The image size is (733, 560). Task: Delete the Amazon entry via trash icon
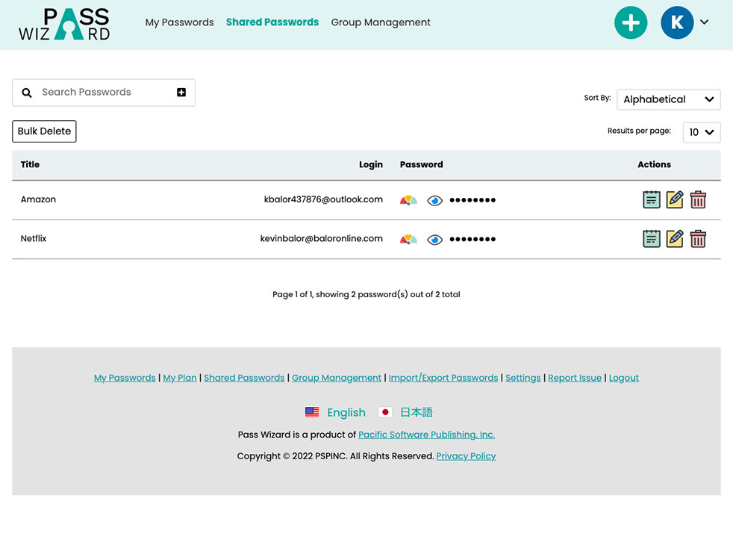point(698,199)
